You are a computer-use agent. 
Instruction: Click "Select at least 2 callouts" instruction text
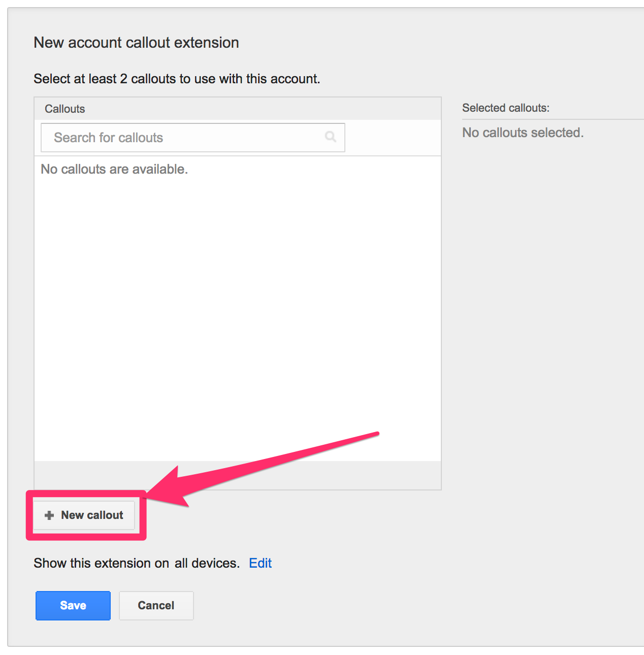tap(177, 79)
